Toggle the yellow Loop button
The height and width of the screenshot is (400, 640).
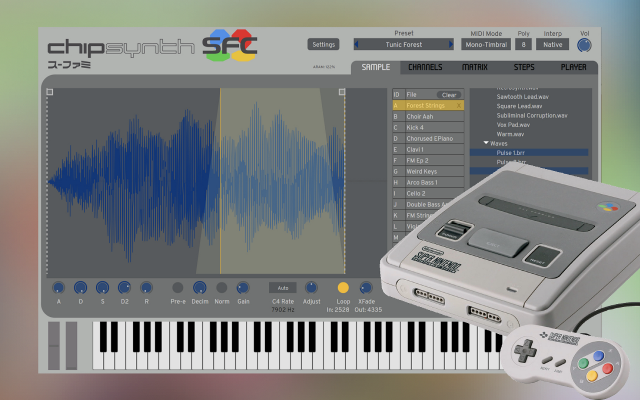click(x=343, y=288)
